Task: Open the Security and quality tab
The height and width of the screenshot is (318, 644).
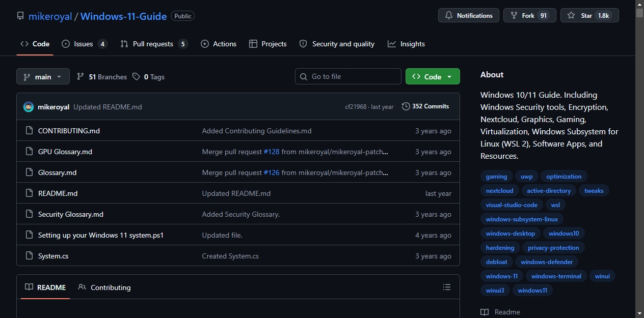Action: (x=337, y=44)
